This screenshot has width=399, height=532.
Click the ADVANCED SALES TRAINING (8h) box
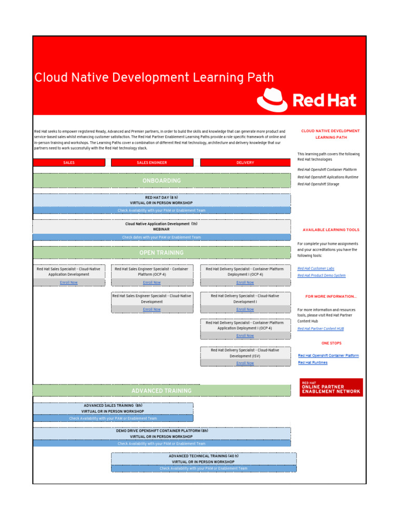click(x=113, y=408)
